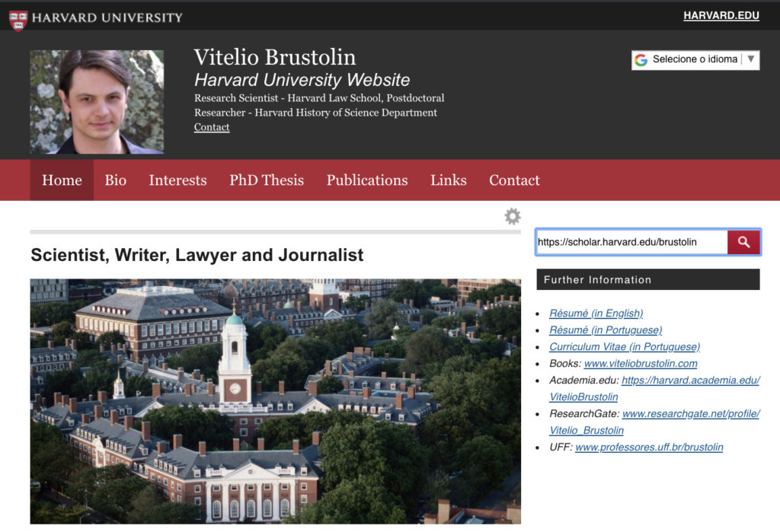
Task: Go to the Home tab
Action: (x=62, y=180)
